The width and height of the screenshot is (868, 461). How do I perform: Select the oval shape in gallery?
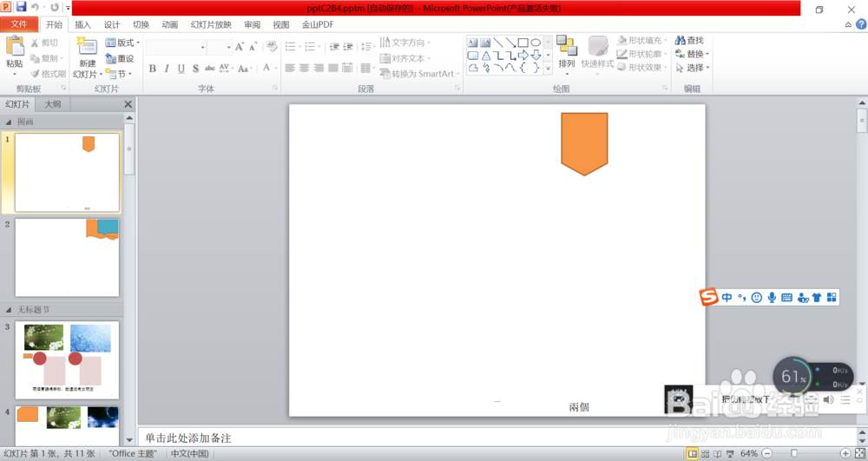[536, 43]
